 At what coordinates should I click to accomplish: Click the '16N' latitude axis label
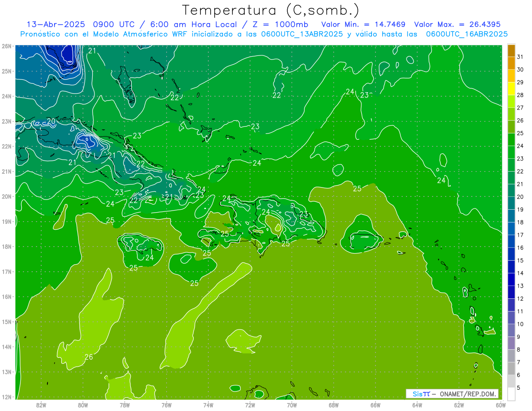[7, 297]
